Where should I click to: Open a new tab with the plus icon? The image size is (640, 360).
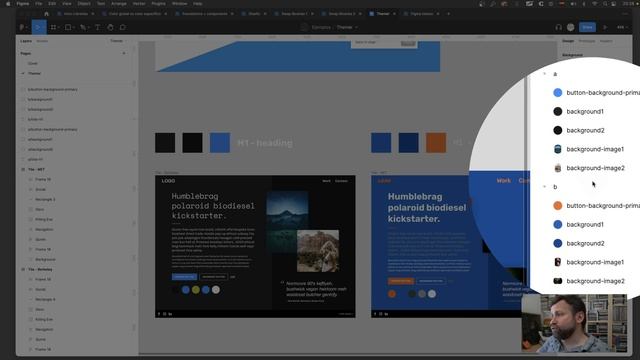[448, 14]
